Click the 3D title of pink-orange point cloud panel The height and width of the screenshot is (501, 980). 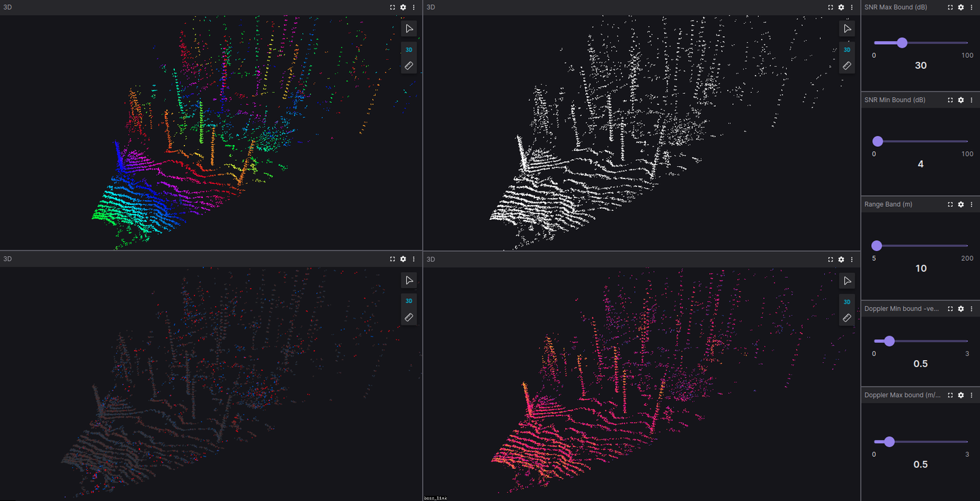point(431,259)
